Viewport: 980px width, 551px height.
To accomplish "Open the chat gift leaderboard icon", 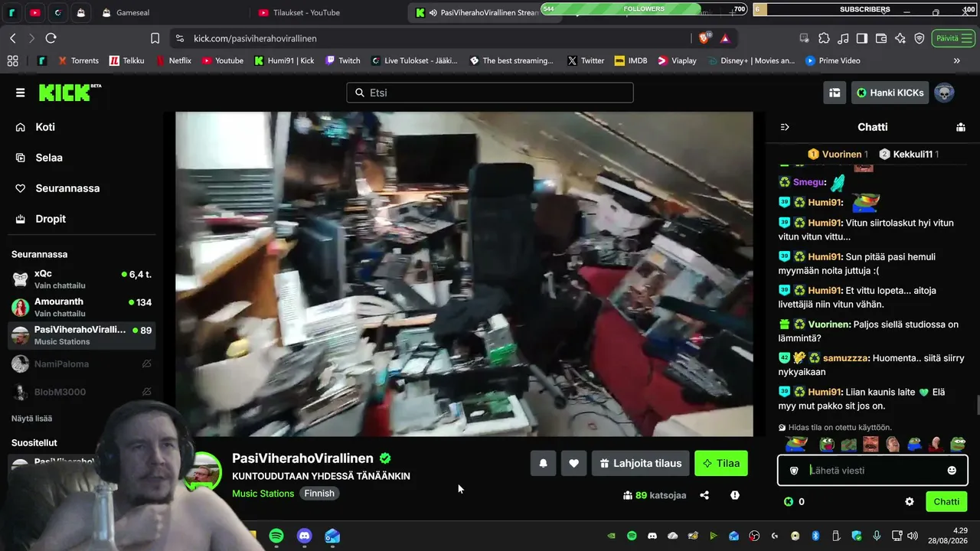I will pos(961,127).
